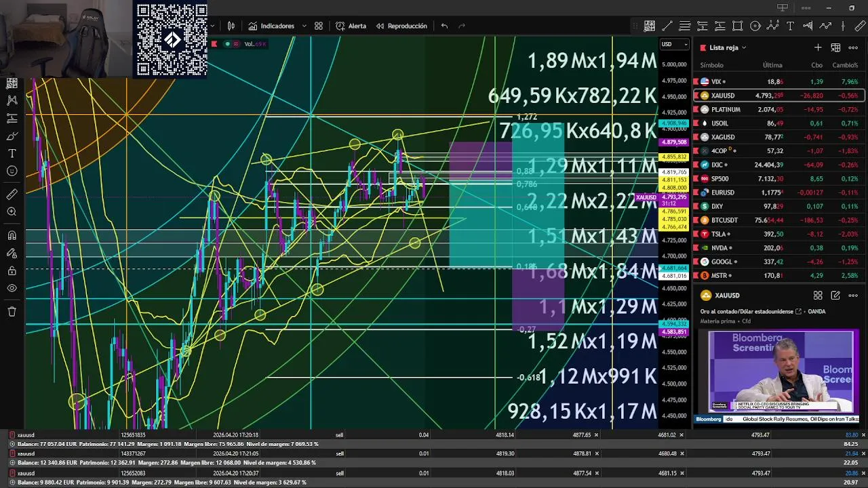
Task: Add symbol to watchlist with plus icon
Action: [x=818, y=47]
